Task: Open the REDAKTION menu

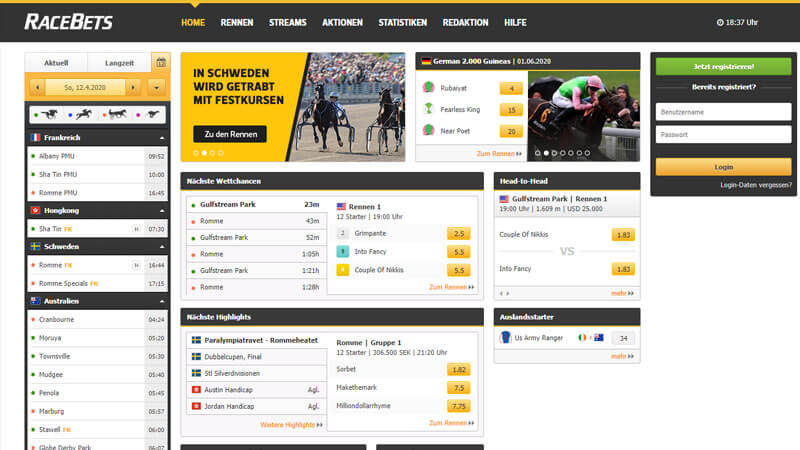Action: pos(465,22)
